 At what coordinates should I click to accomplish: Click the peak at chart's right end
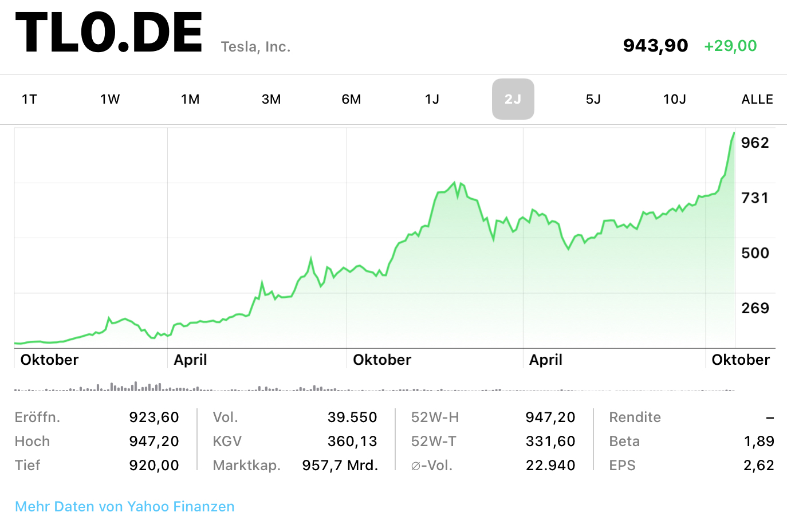click(x=734, y=134)
